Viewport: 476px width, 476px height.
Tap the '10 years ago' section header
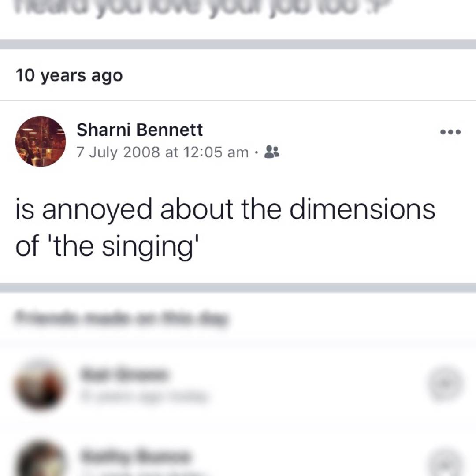[x=69, y=75]
